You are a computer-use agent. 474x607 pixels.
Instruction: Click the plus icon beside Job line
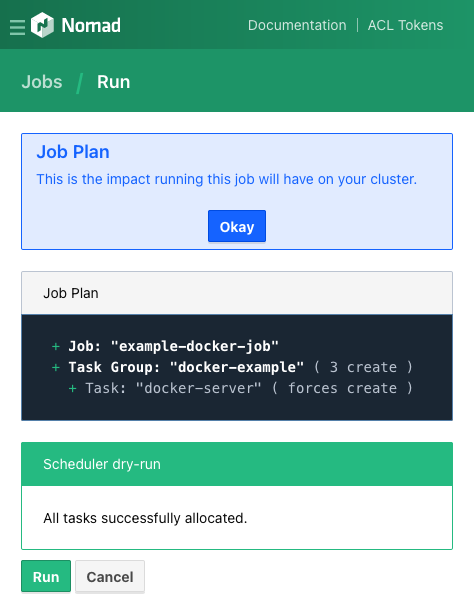point(56,346)
